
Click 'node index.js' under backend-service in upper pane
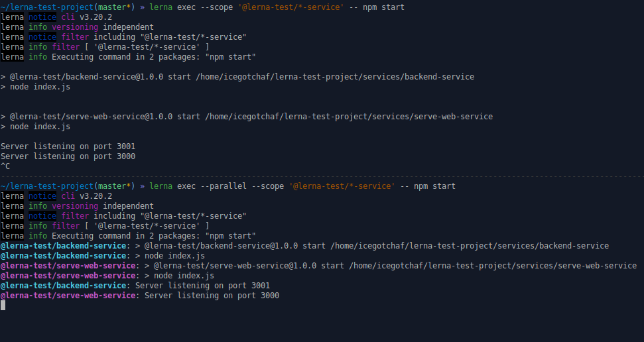click(x=40, y=87)
